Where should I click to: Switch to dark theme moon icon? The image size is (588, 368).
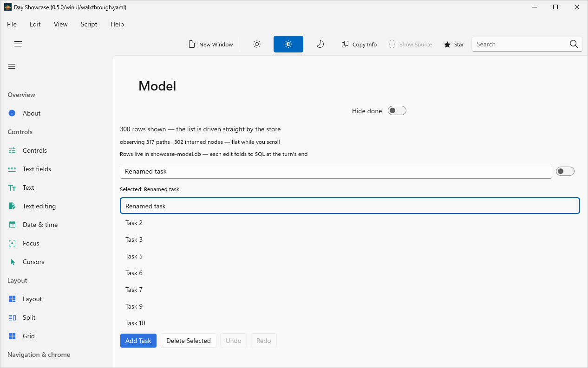click(x=320, y=44)
